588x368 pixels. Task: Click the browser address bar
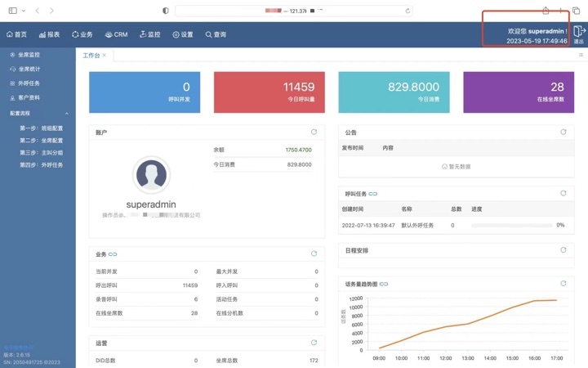click(294, 11)
